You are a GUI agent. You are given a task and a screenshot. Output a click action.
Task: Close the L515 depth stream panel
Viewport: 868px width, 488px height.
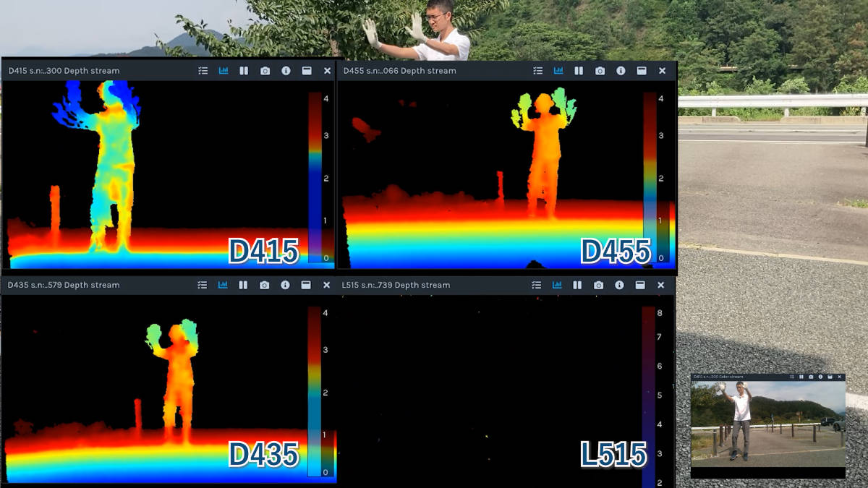(660, 285)
